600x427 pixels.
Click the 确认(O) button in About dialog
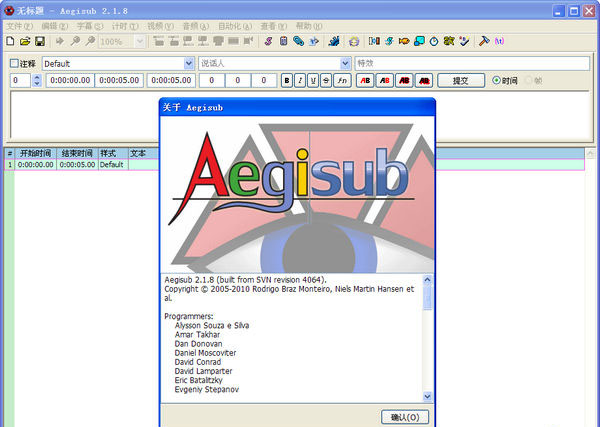click(x=404, y=417)
